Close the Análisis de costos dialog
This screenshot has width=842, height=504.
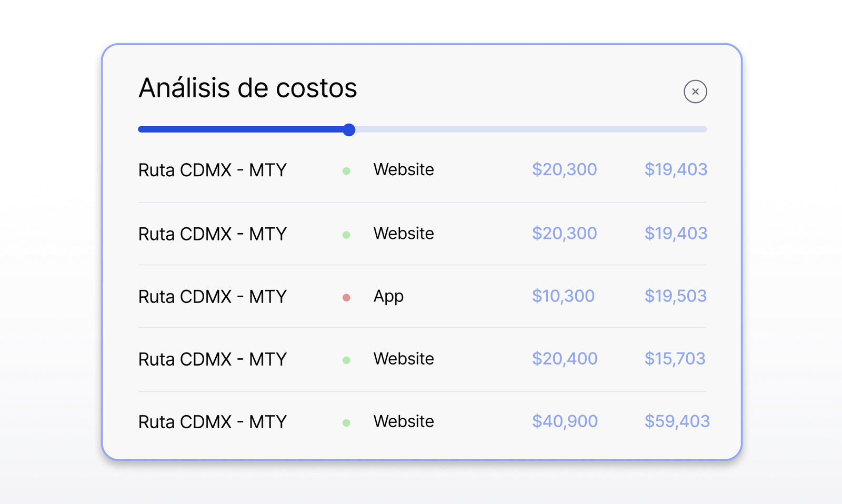pos(695,92)
